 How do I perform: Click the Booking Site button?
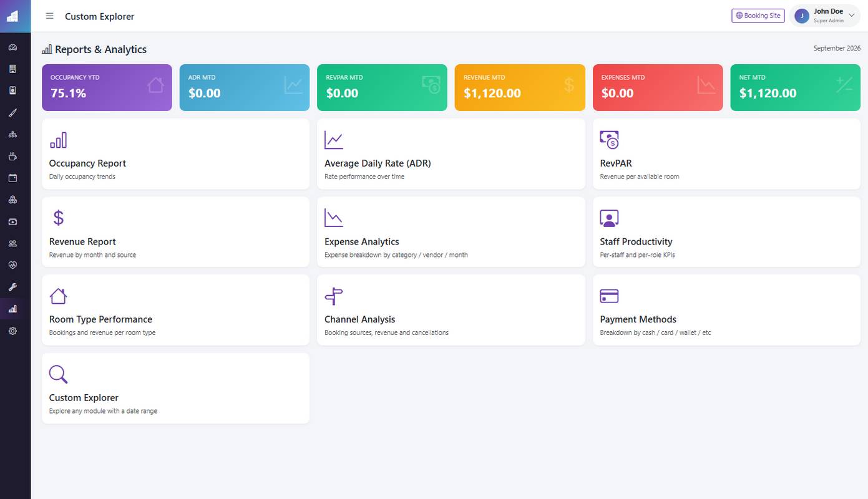[x=758, y=16]
